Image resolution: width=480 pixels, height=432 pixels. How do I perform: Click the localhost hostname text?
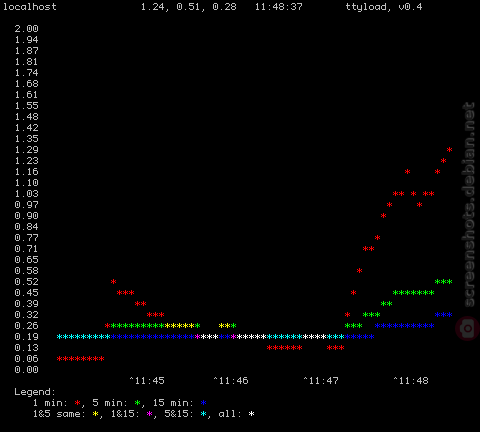click(30, 7)
